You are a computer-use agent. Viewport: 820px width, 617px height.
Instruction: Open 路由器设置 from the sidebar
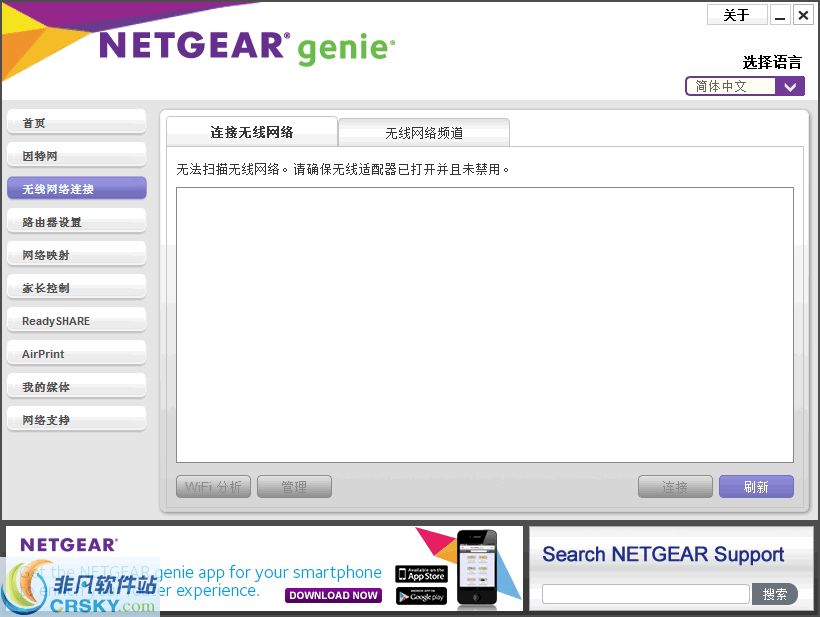[x=76, y=220]
